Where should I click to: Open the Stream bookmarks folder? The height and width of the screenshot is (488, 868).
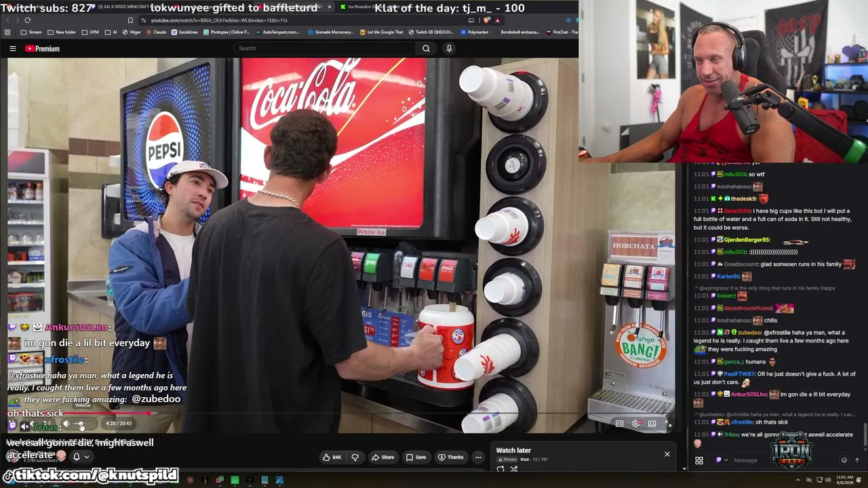31,32
